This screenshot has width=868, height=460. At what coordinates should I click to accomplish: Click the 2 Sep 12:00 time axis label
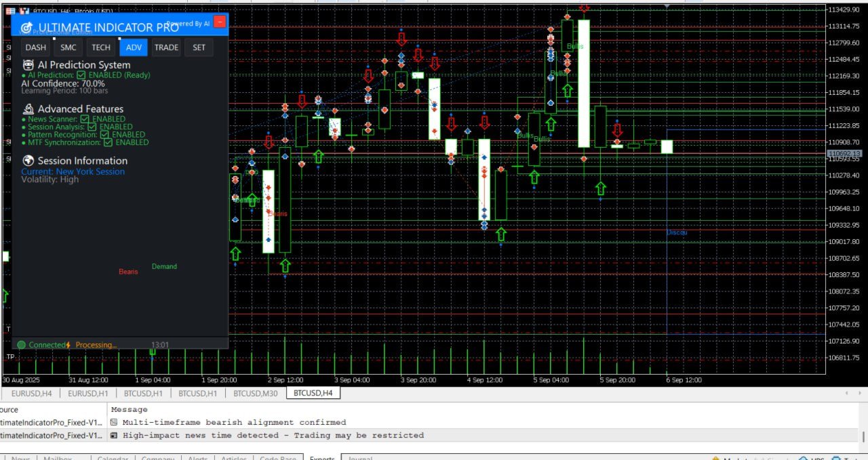[x=285, y=380]
